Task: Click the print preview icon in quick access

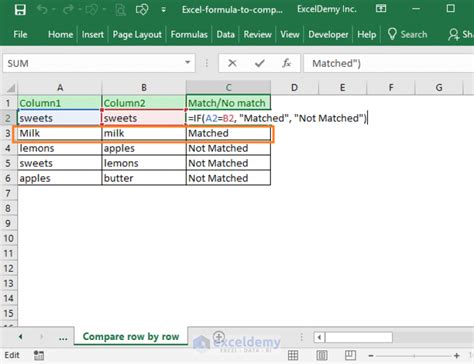Action: 120,10
